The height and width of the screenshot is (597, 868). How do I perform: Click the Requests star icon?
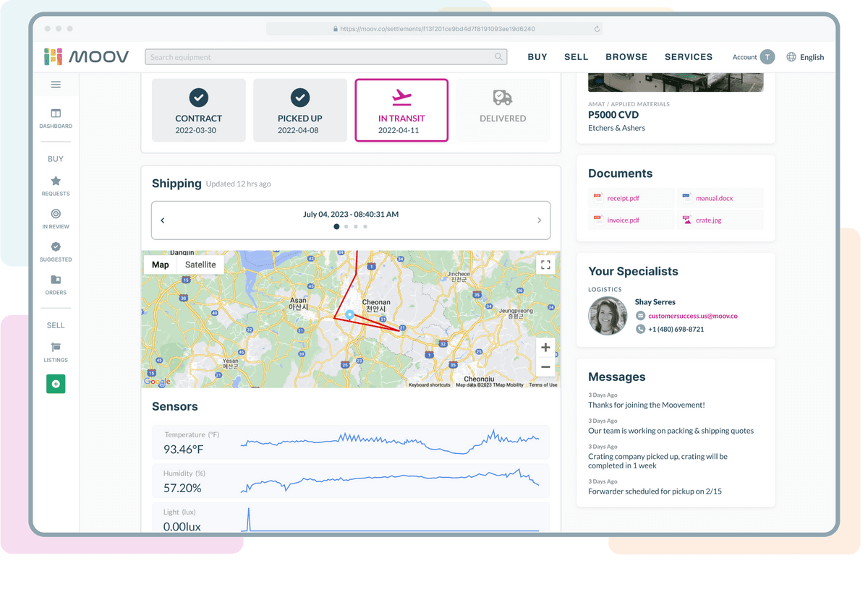(56, 181)
